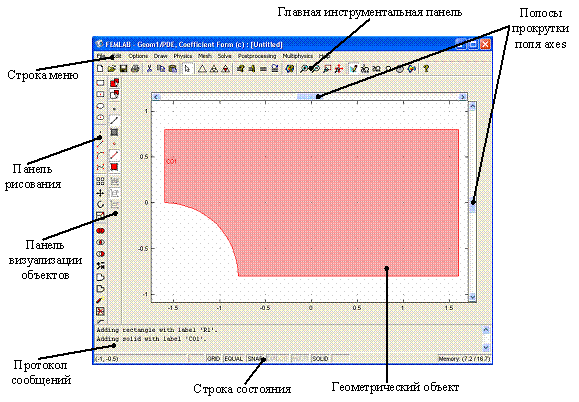Open the Mesh menu
The width and height of the screenshot is (579, 402).
(205, 56)
